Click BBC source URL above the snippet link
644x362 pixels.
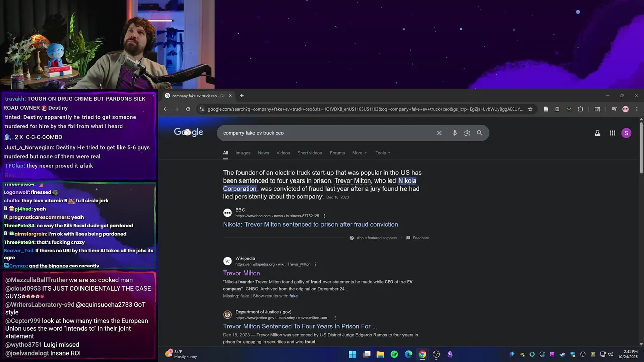click(x=277, y=216)
